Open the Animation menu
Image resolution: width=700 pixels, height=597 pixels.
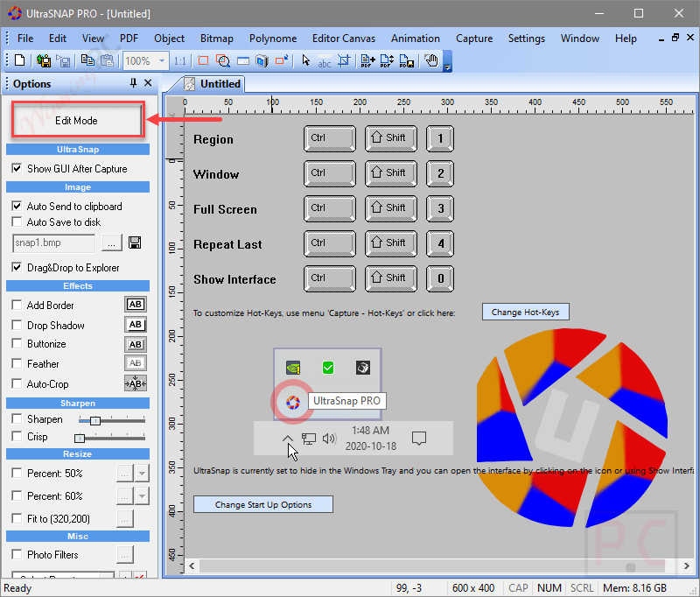416,39
